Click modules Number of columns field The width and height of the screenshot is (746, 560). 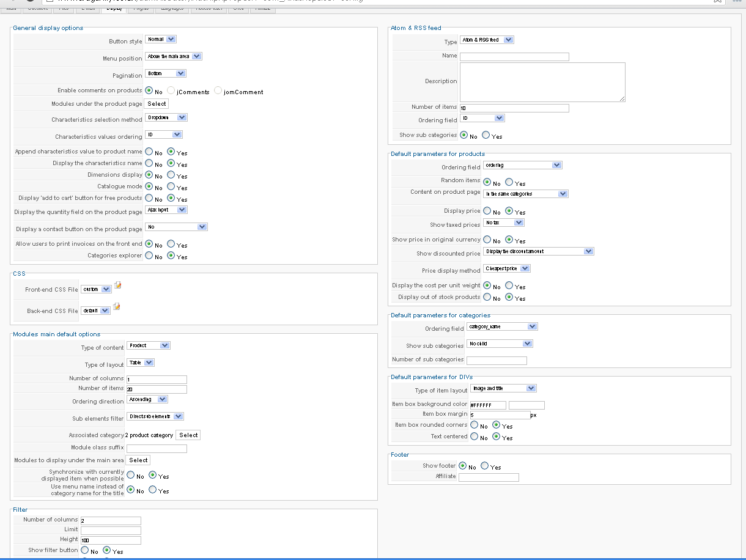click(x=157, y=380)
